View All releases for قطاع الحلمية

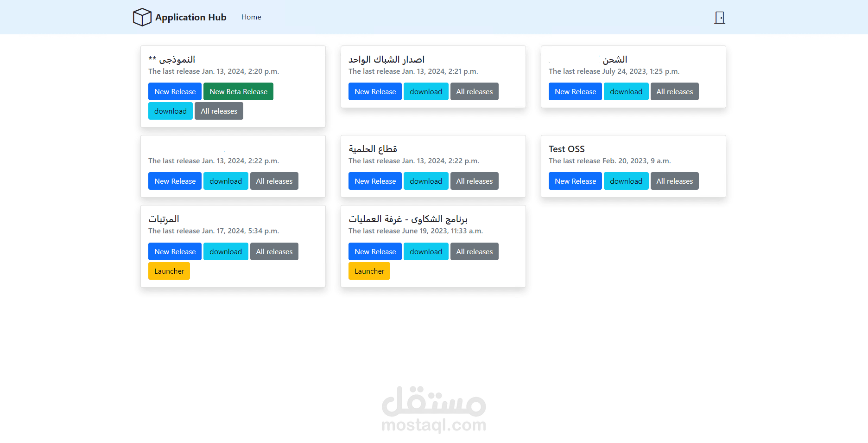475,181
